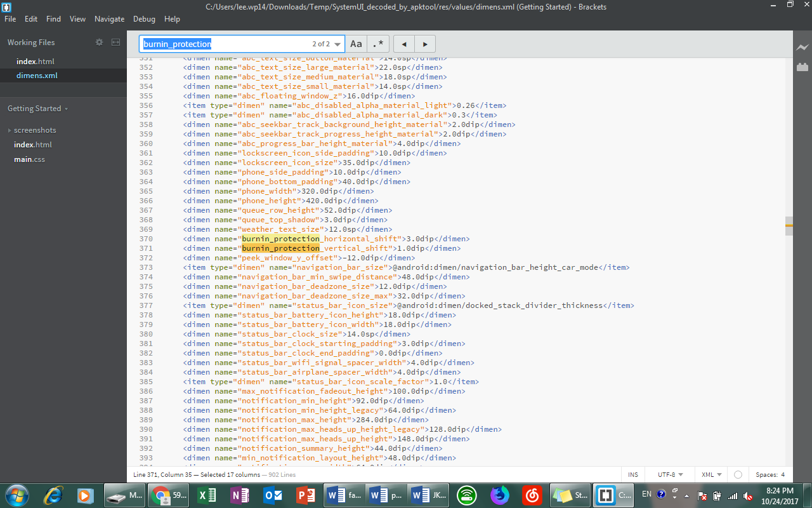The image size is (812, 508).
Task: Open the UTF-8 encoding dropdown
Action: [x=671, y=474]
